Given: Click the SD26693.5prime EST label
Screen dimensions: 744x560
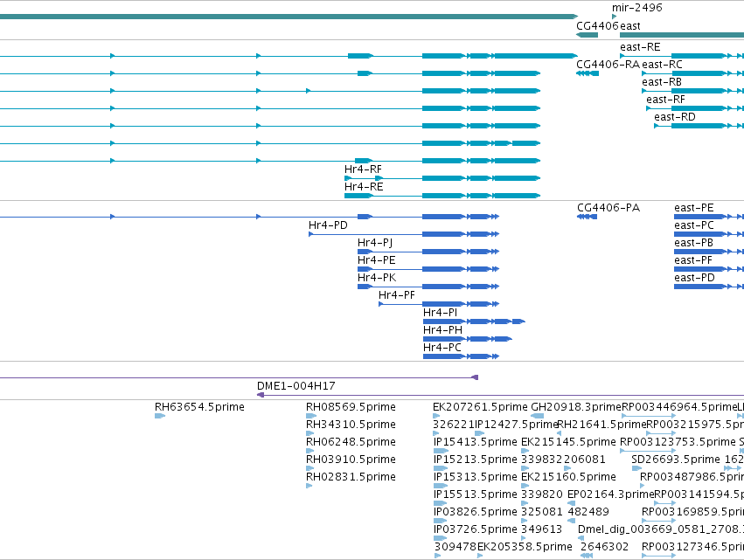Looking at the screenshot, I should (x=676, y=460).
